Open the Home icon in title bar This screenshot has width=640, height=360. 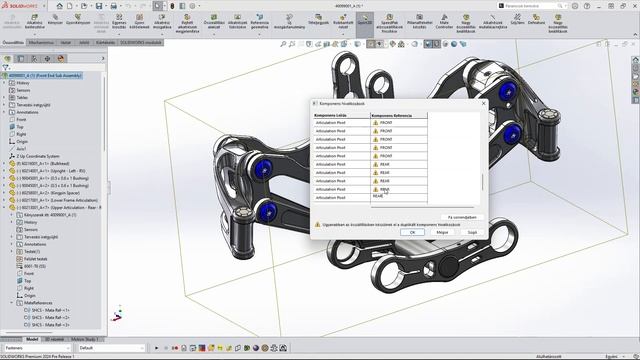tap(60, 6)
